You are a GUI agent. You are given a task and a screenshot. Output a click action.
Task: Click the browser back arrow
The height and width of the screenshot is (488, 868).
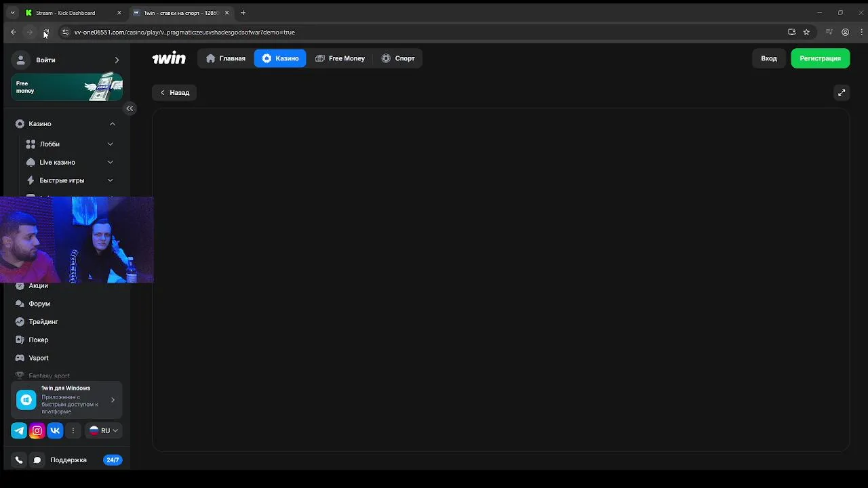point(13,32)
